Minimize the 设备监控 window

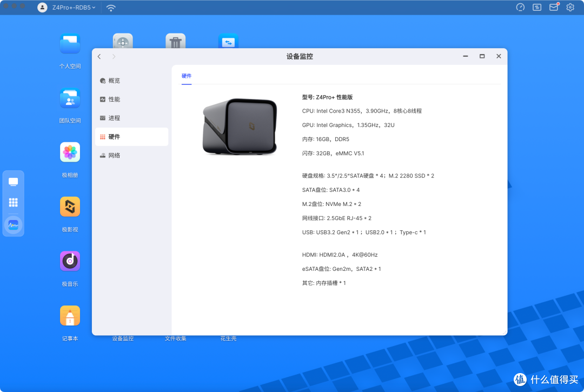(x=466, y=56)
